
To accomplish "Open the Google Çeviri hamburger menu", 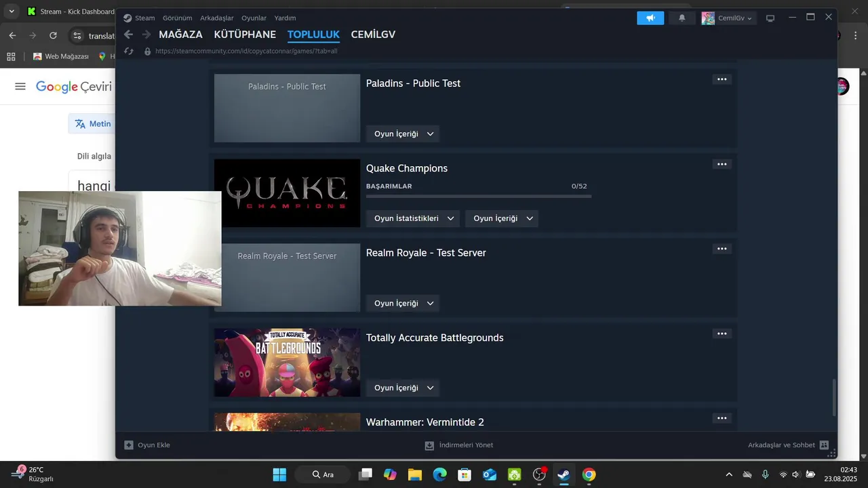I will (20, 86).
